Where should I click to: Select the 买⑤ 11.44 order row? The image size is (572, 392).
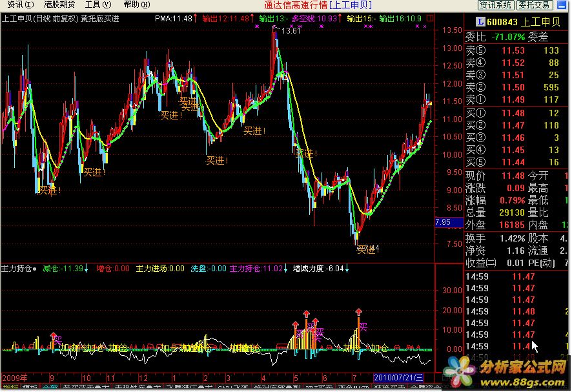(x=512, y=162)
